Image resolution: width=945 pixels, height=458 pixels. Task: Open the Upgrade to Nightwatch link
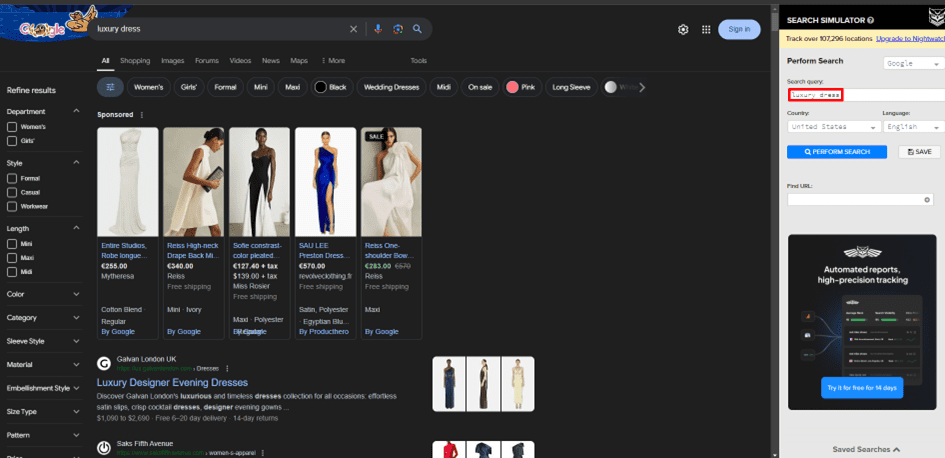(x=909, y=39)
